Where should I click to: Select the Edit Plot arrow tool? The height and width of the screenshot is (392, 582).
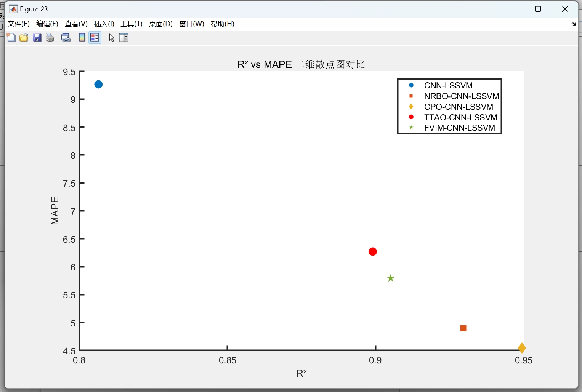tap(111, 37)
